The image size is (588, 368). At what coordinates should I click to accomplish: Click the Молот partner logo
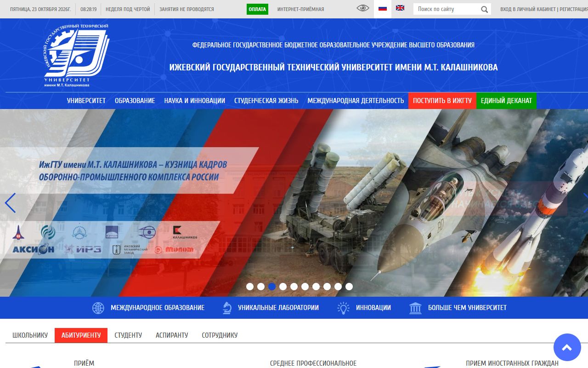[174, 250]
